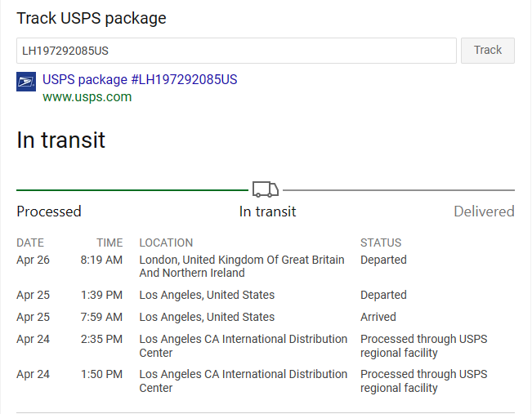Open the www.usps.com URL link
This screenshot has height=414, width=532.
[x=87, y=97]
